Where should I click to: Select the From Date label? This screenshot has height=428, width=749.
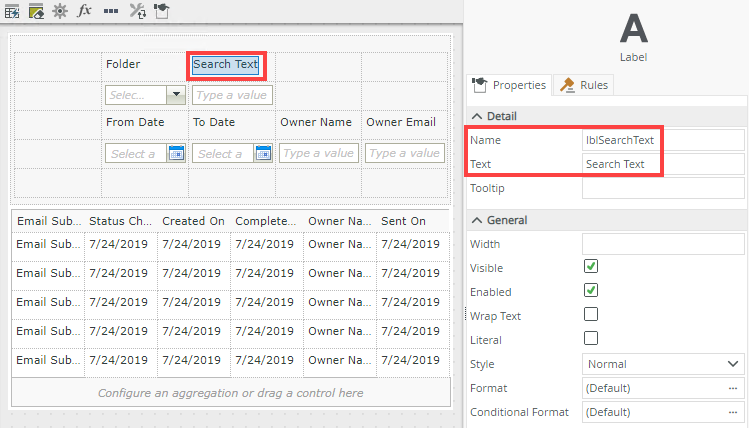(x=135, y=122)
